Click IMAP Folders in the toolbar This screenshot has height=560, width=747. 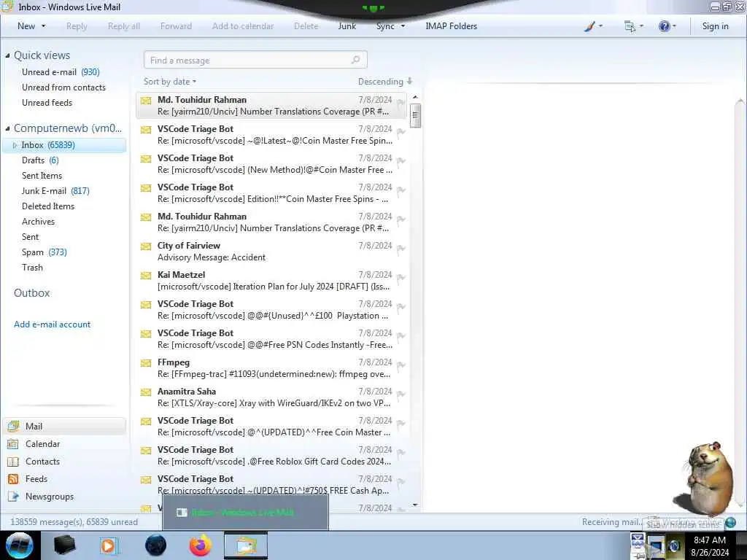[x=451, y=26]
